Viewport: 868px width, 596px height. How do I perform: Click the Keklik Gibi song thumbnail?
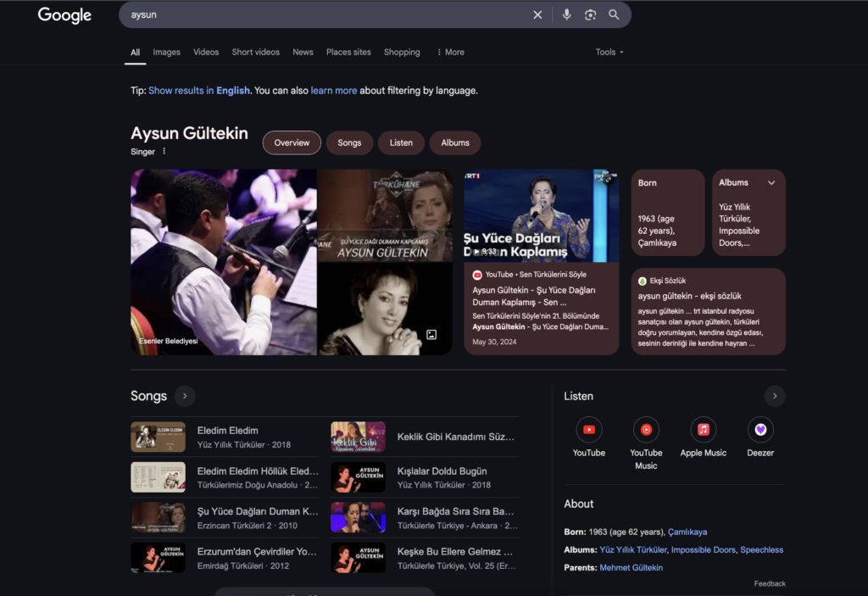click(x=359, y=437)
